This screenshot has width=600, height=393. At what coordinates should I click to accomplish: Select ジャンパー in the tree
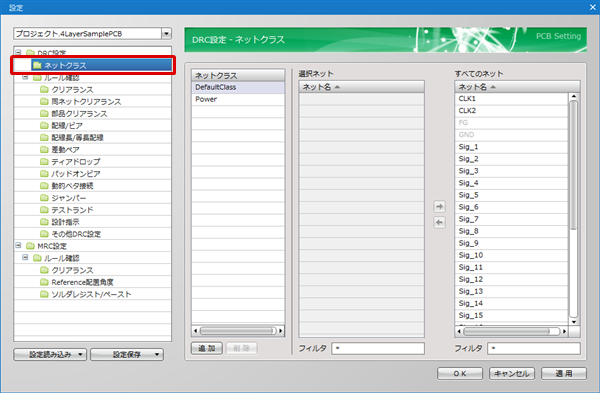(69, 198)
